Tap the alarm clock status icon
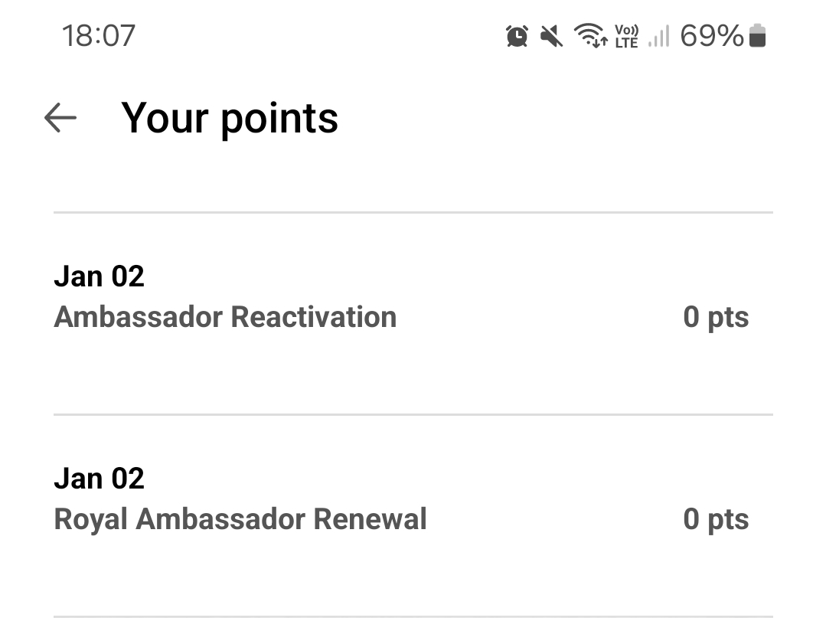This screenshot has width=826, height=644. 517,36
